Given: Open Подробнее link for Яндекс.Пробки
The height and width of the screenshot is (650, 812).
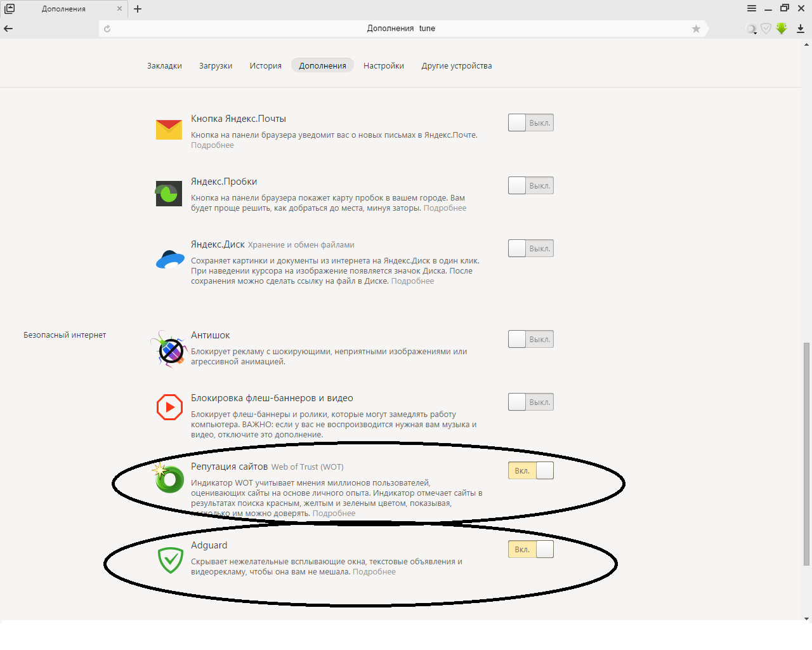Looking at the screenshot, I should [x=445, y=208].
